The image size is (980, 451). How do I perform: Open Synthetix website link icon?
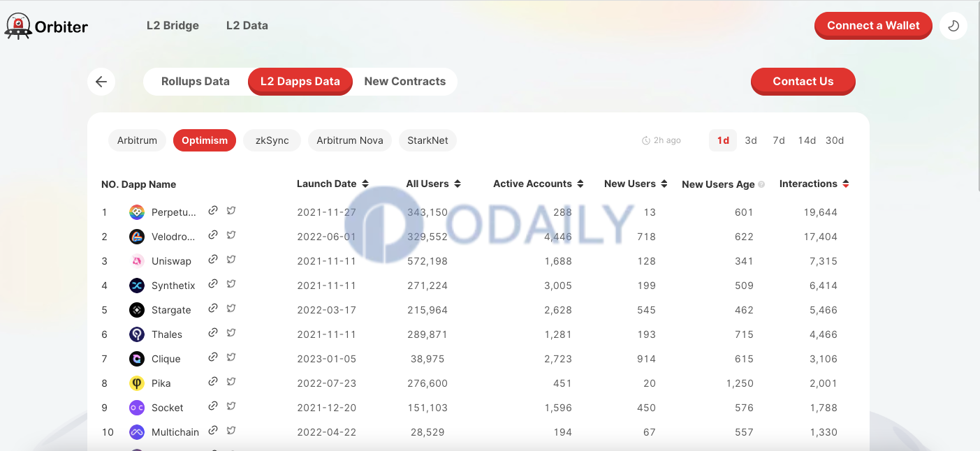pos(213,283)
